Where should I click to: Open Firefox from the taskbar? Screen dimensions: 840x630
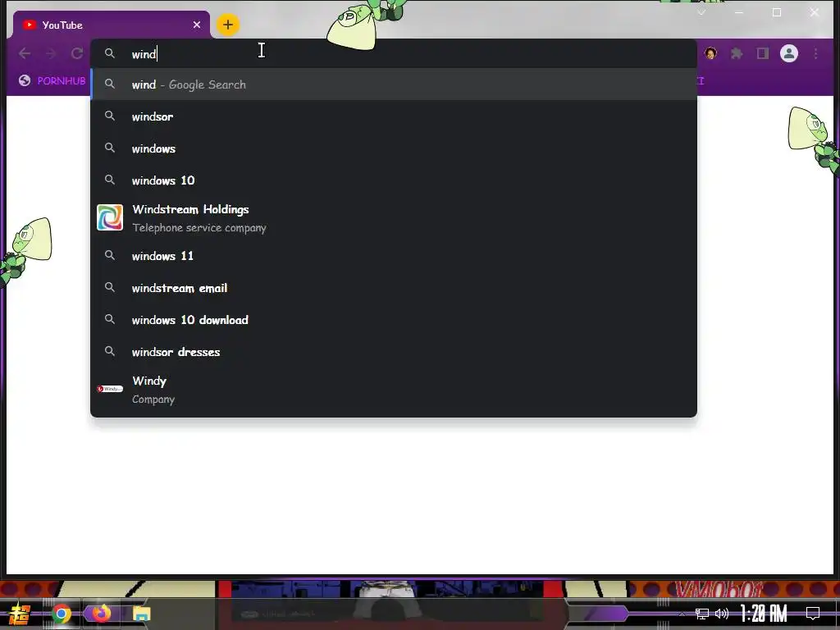coord(101,614)
